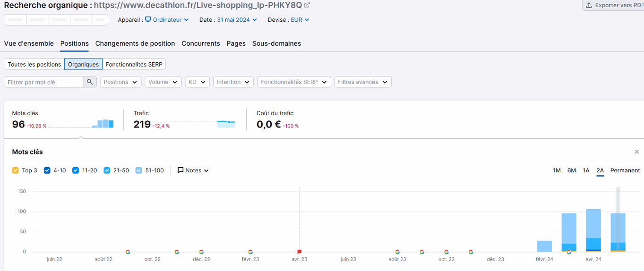Open the Positions filter dropdown

click(120, 82)
